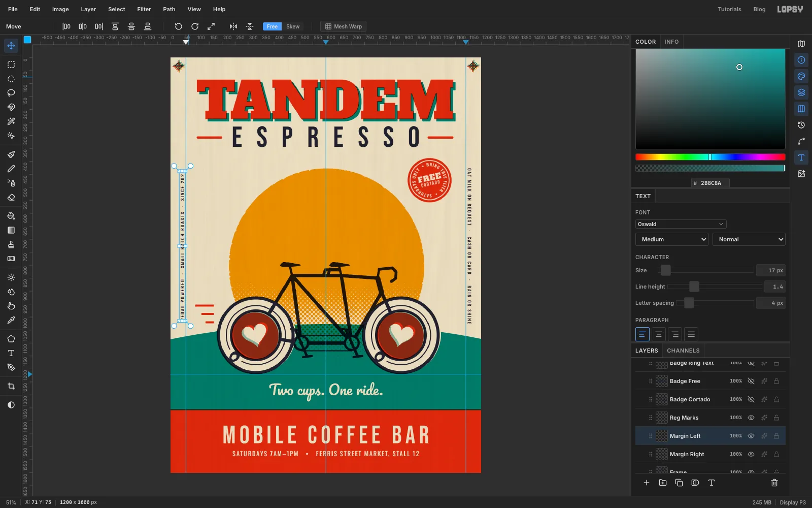This screenshot has height=508, width=812.
Task: Show the Badge Free layer
Action: (751, 381)
